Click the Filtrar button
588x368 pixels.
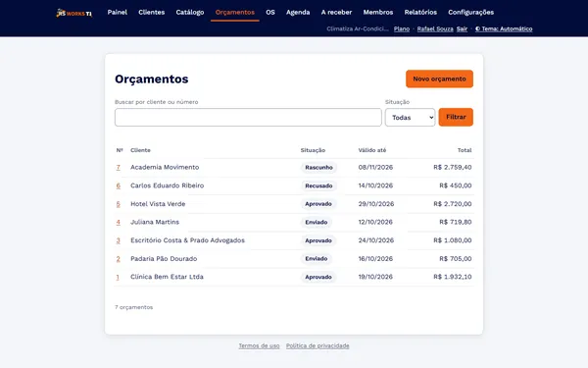pyautogui.click(x=456, y=117)
